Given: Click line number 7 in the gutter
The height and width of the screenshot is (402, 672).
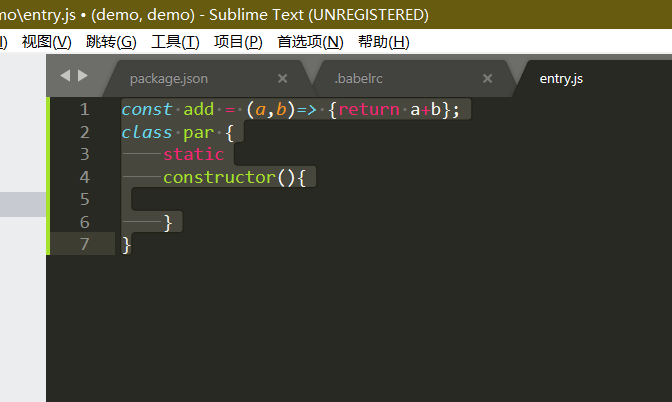Looking at the screenshot, I should pyautogui.click(x=84, y=245).
